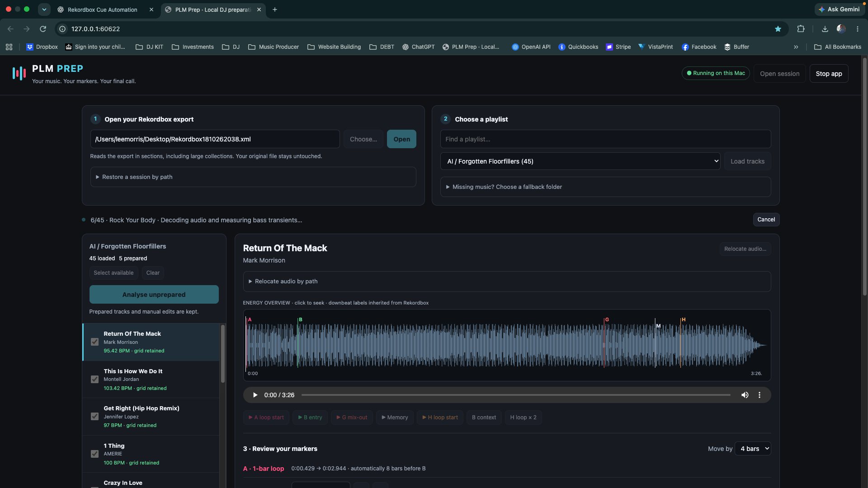Toggle checkbox for Get Right (Hip Hop Remix)
The width and height of the screenshot is (868, 488).
[x=94, y=417]
